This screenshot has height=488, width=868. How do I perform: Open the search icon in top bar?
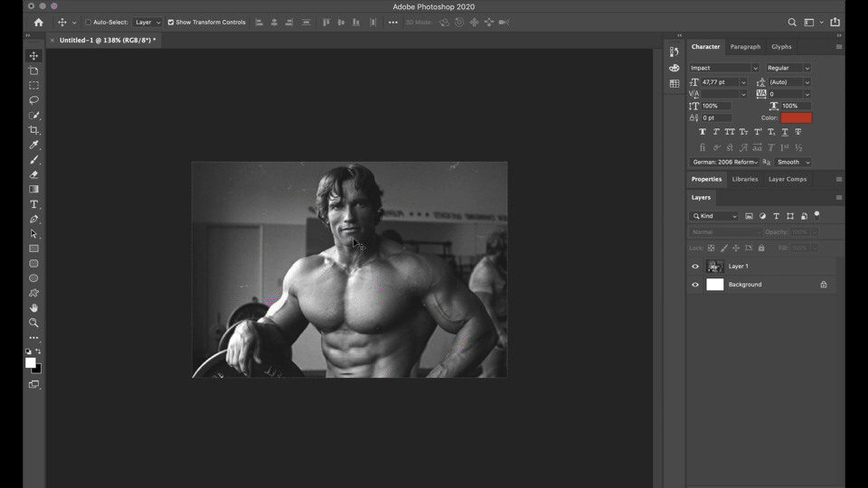pos(792,23)
